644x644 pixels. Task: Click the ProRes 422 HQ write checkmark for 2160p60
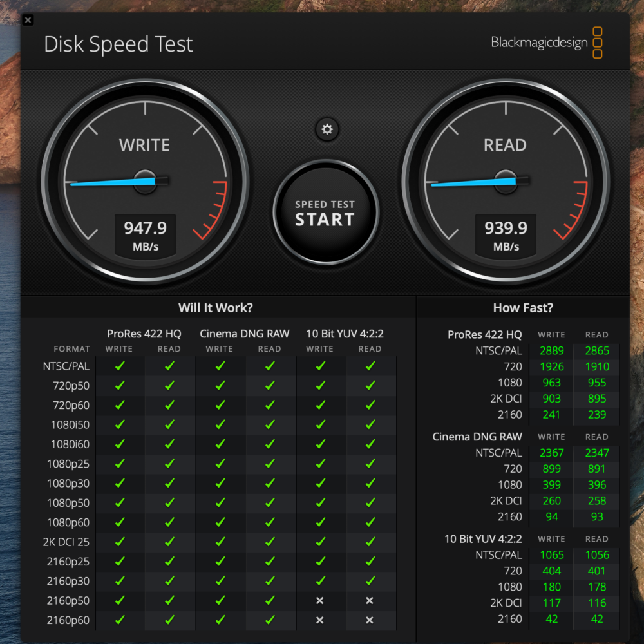click(120, 620)
